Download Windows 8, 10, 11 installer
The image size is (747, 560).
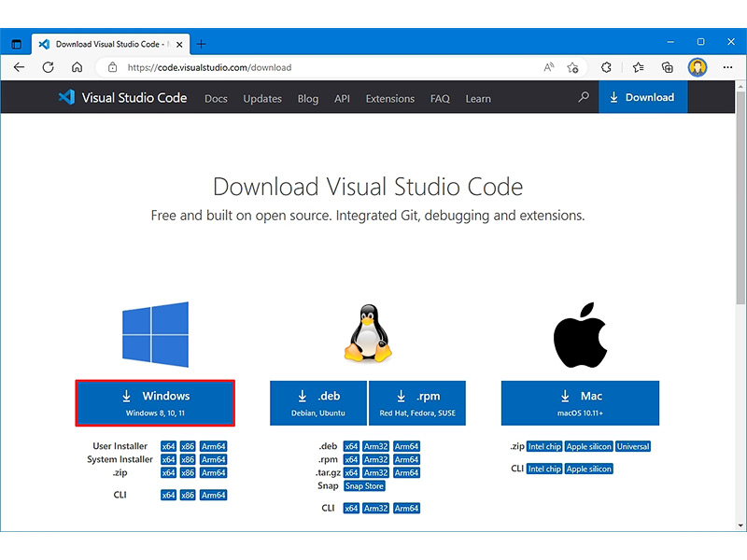[155, 403]
